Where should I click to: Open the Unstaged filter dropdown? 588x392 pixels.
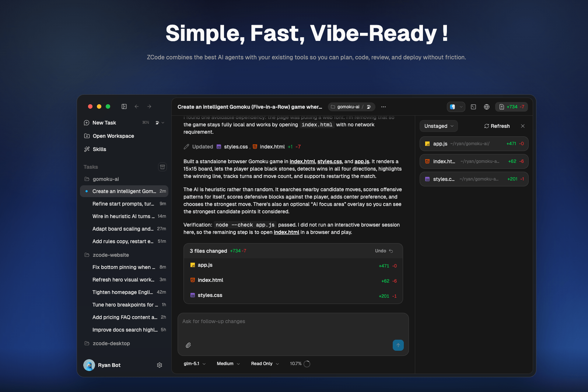(439, 126)
